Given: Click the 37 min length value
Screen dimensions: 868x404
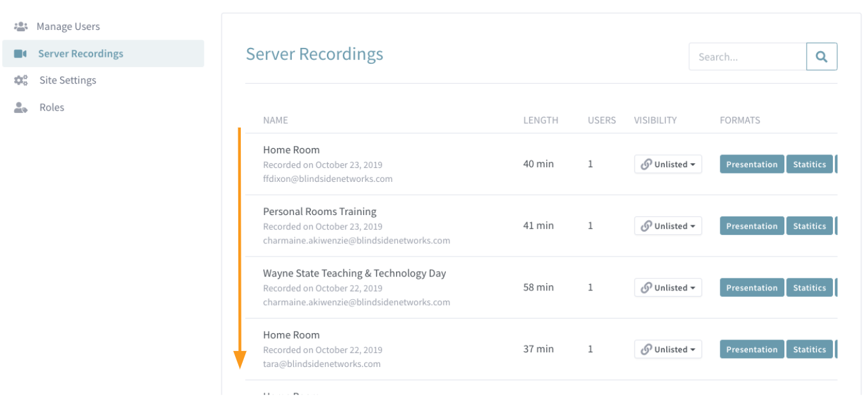Looking at the screenshot, I should (538, 348).
